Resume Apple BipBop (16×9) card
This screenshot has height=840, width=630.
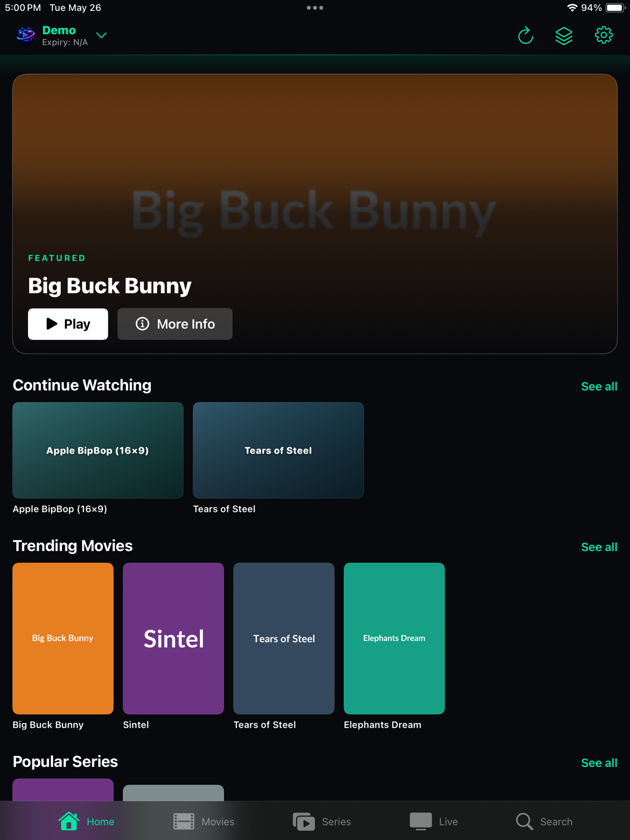[x=98, y=451]
